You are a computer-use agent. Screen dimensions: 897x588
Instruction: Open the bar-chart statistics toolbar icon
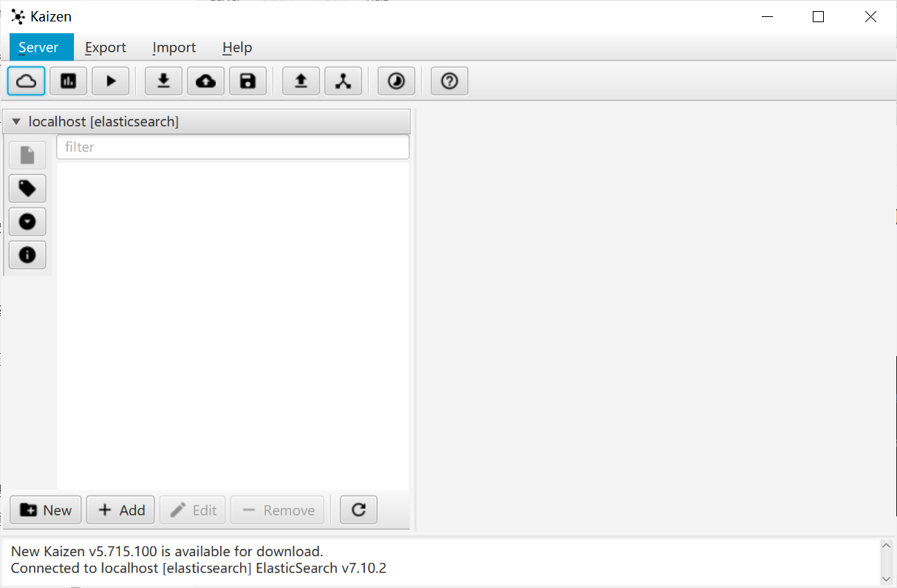tap(69, 81)
